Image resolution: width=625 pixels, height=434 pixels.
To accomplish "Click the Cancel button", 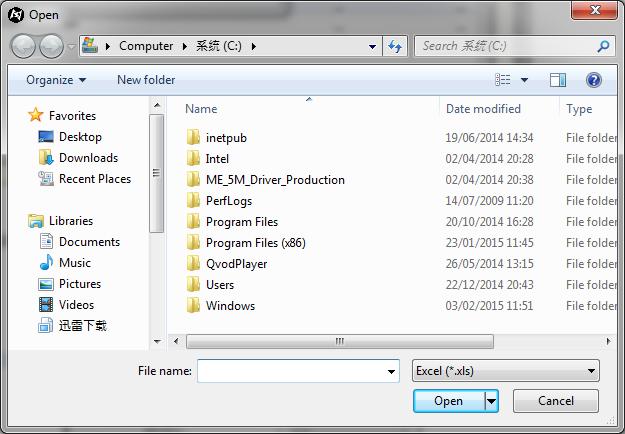I will pos(556,401).
